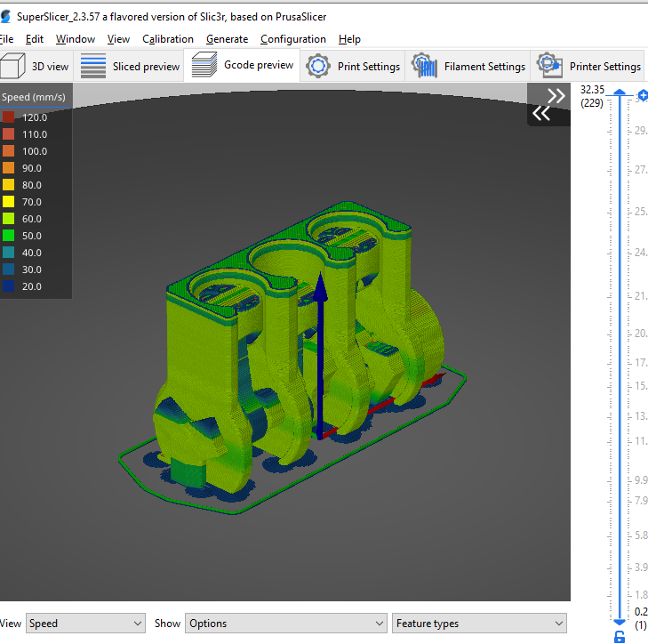This screenshot has height=644, width=648.
Task: Click the 100.0 speed color swatch
Action: [8, 151]
